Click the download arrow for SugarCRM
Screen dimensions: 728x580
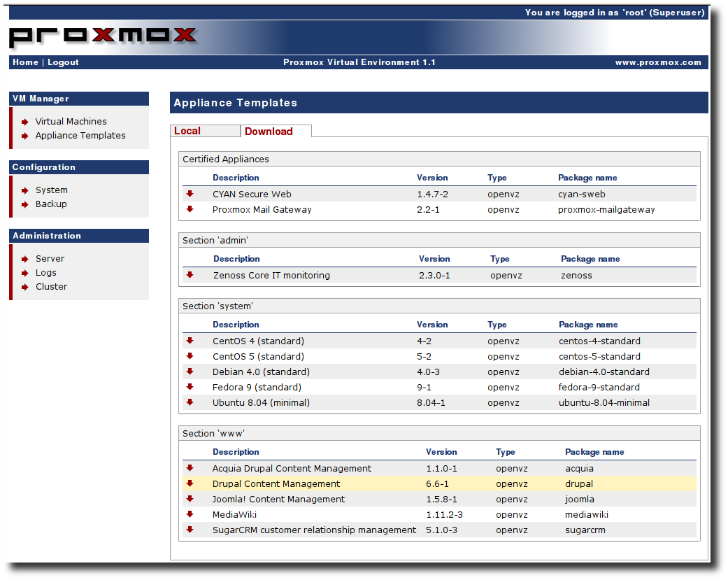tap(190, 530)
